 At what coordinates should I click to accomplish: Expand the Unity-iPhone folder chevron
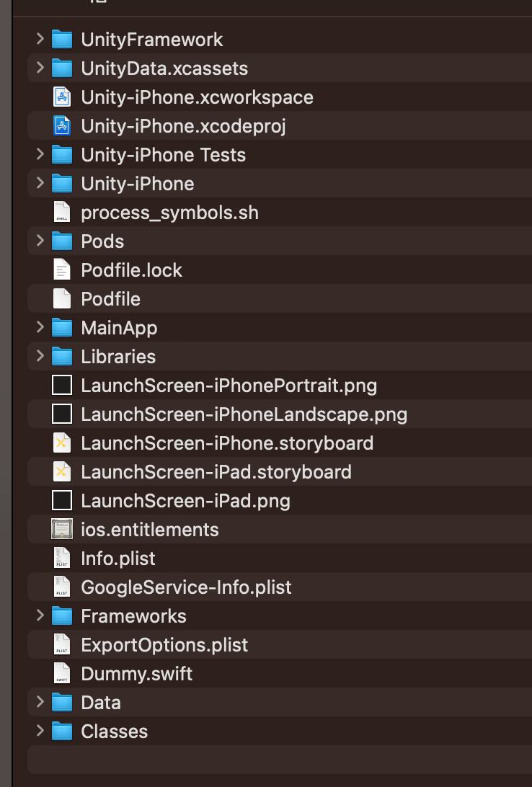pyautogui.click(x=40, y=183)
